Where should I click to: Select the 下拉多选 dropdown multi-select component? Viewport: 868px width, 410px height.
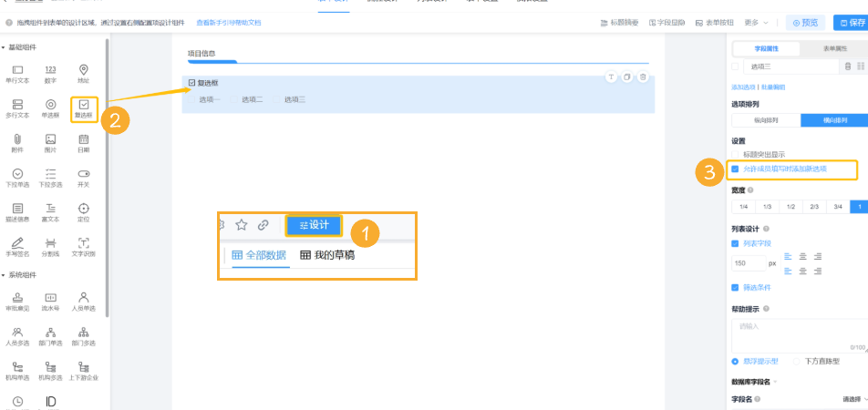pos(50,179)
